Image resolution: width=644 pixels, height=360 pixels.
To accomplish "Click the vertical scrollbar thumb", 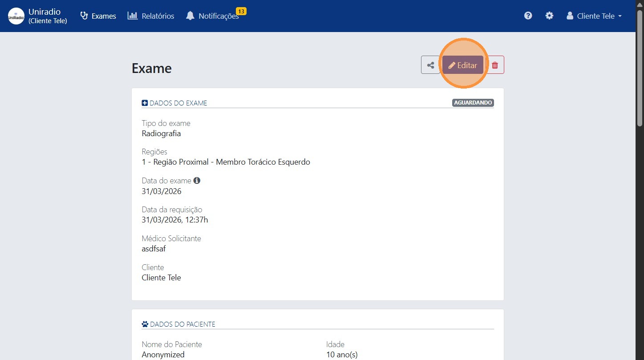I will tap(640, 67).
